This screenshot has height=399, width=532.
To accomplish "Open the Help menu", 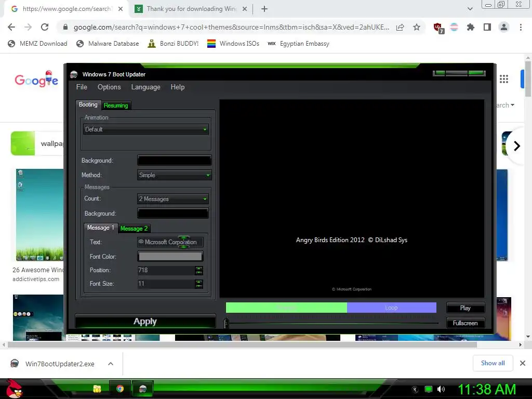I will click(178, 87).
